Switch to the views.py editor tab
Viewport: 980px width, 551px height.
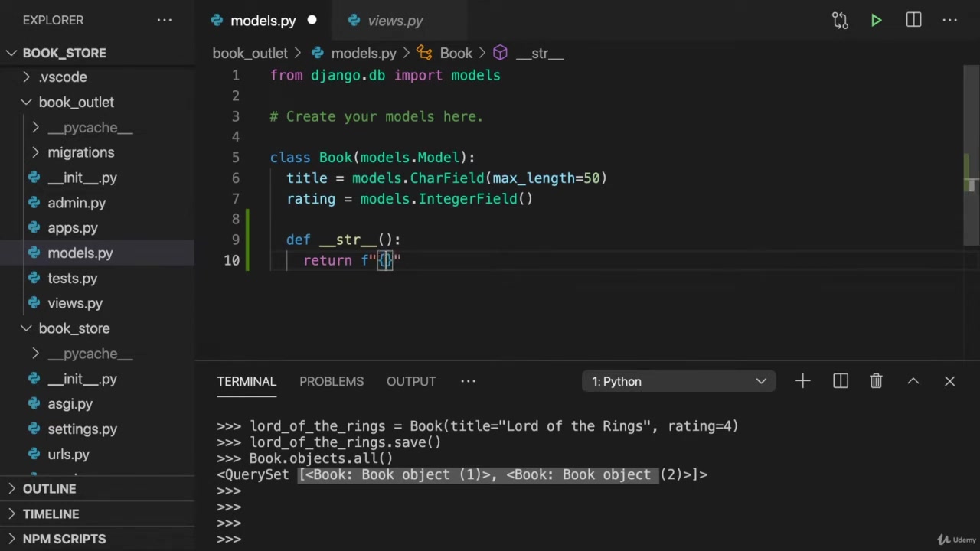(394, 21)
